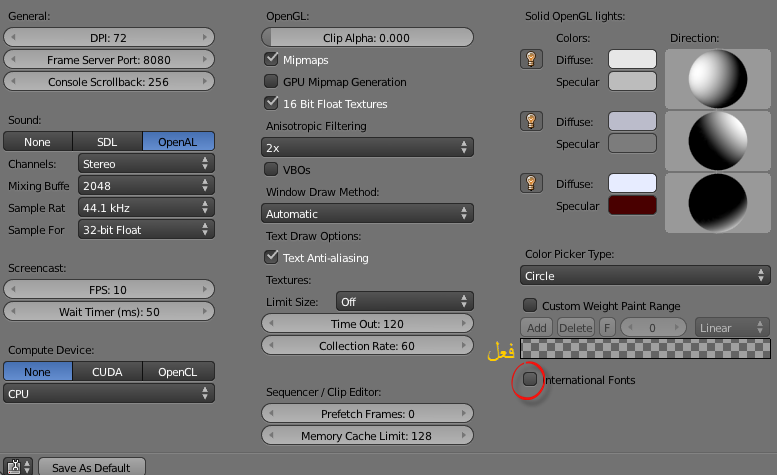Toggle the third OpenGL light bulb icon
This screenshot has height=475, width=777.
tap(531, 183)
